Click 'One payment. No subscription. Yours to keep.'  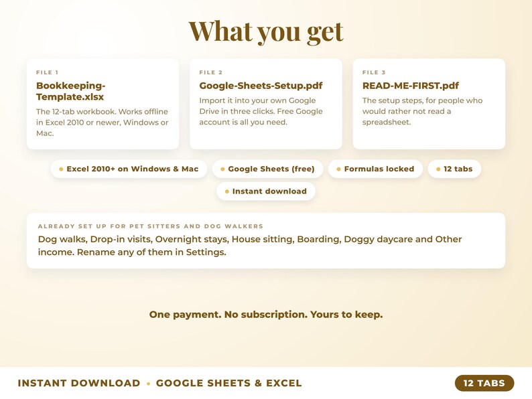[266, 315]
